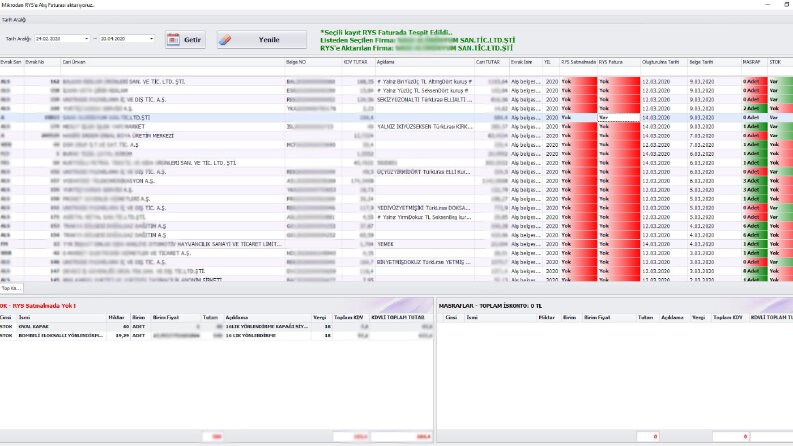Select the row ending 'ÜRETİM MERKEZİ'

click(396, 136)
